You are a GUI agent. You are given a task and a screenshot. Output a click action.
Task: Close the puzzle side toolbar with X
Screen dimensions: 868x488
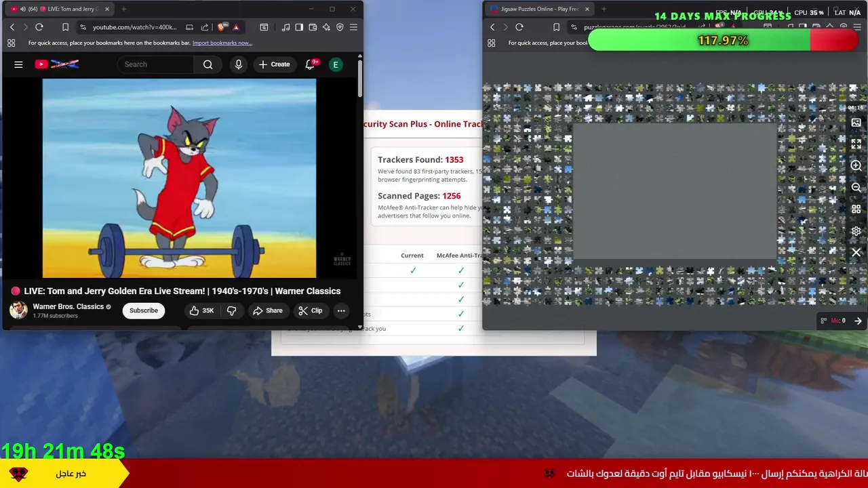pyautogui.click(x=856, y=252)
